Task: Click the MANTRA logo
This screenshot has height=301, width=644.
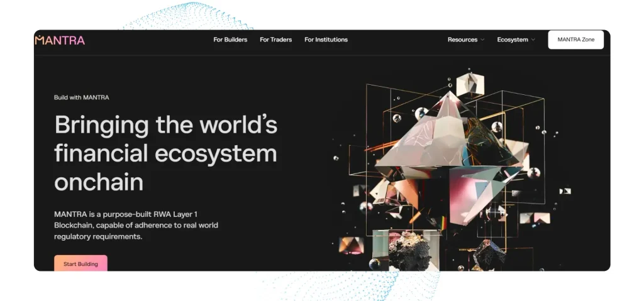Action: click(x=60, y=40)
